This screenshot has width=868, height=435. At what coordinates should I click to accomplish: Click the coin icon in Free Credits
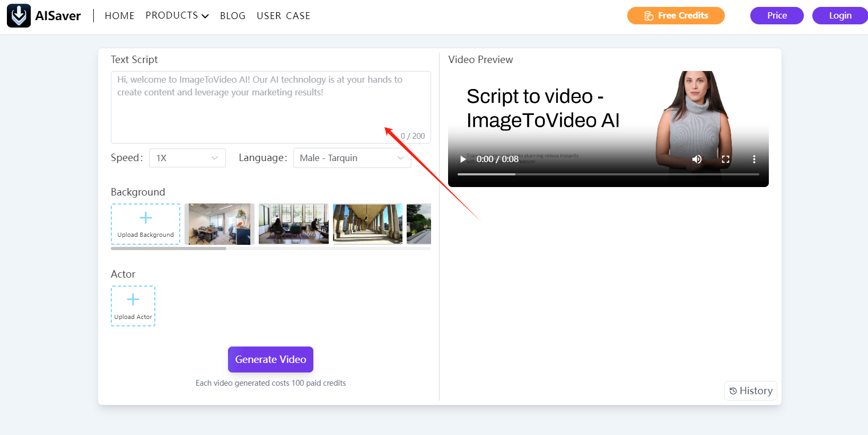648,16
